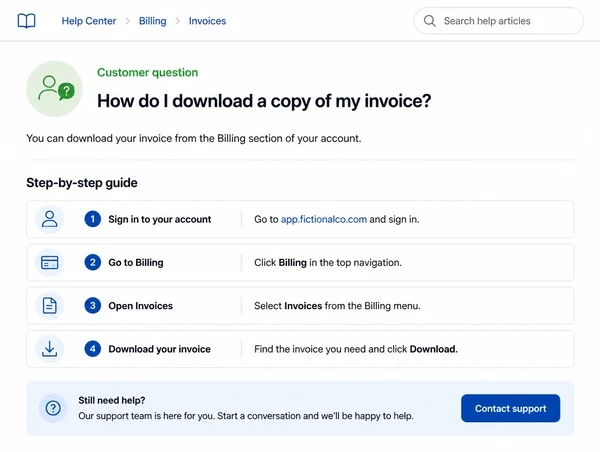Click the question mark help icon
This screenshot has height=452, width=600.
tap(53, 408)
